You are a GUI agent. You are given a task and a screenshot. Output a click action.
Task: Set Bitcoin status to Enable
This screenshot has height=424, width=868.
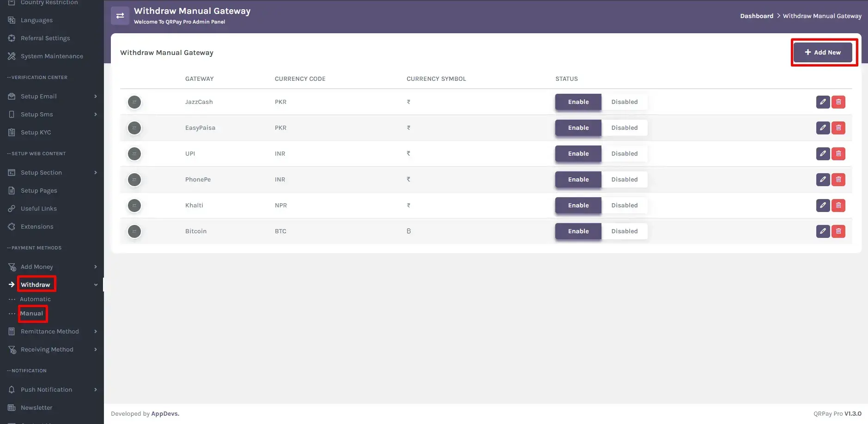[578, 231]
